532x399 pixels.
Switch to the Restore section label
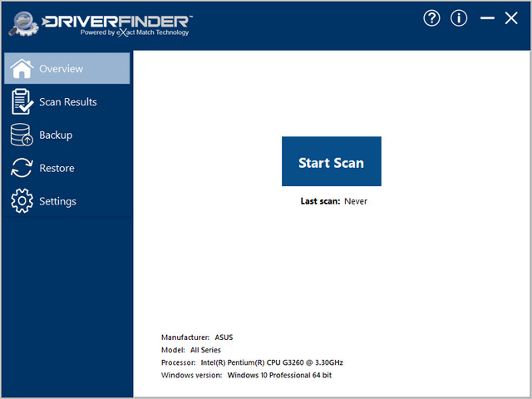[x=57, y=168]
